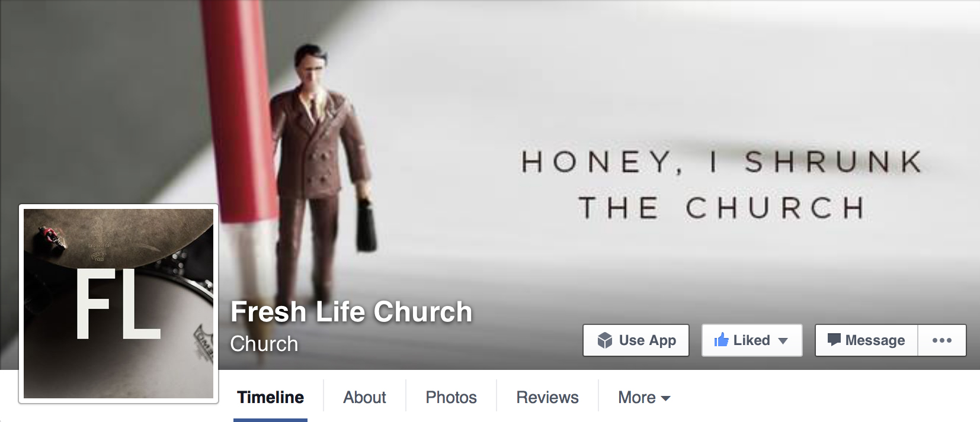Expand the More tab arrow
Viewport: 980px width, 422px height.
pos(665,398)
